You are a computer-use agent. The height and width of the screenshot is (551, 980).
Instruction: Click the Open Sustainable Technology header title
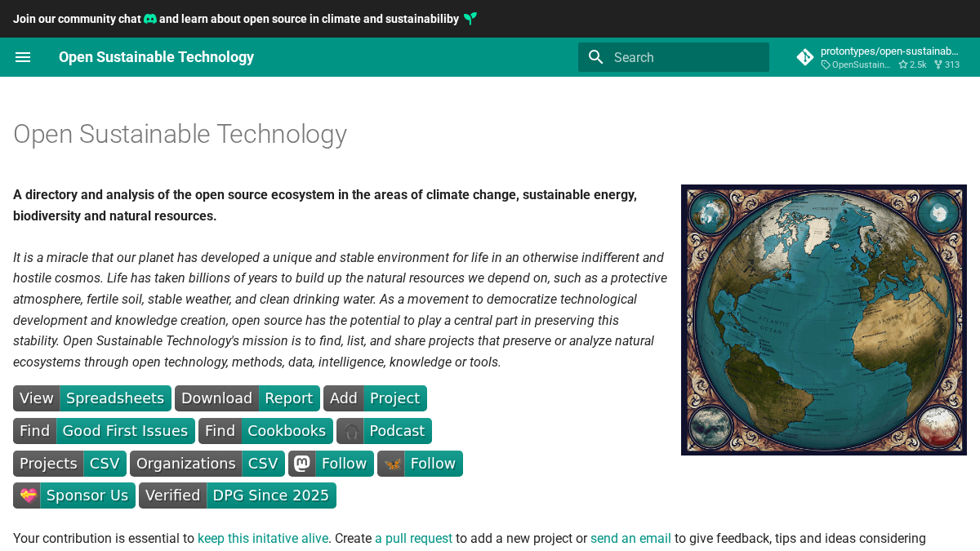[x=156, y=57]
